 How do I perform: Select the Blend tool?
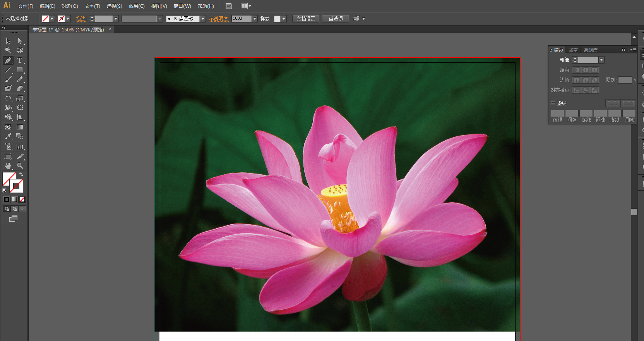click(x=20, y=136)
